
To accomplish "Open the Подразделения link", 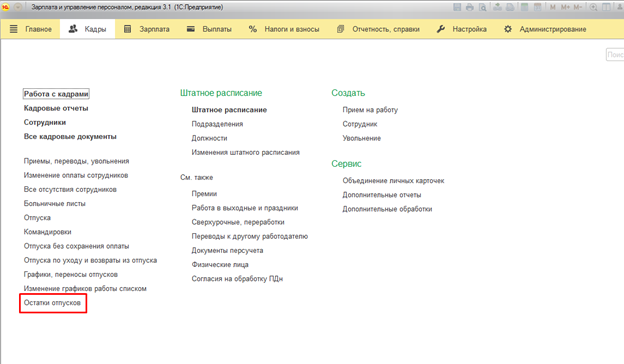I will 217,124.
